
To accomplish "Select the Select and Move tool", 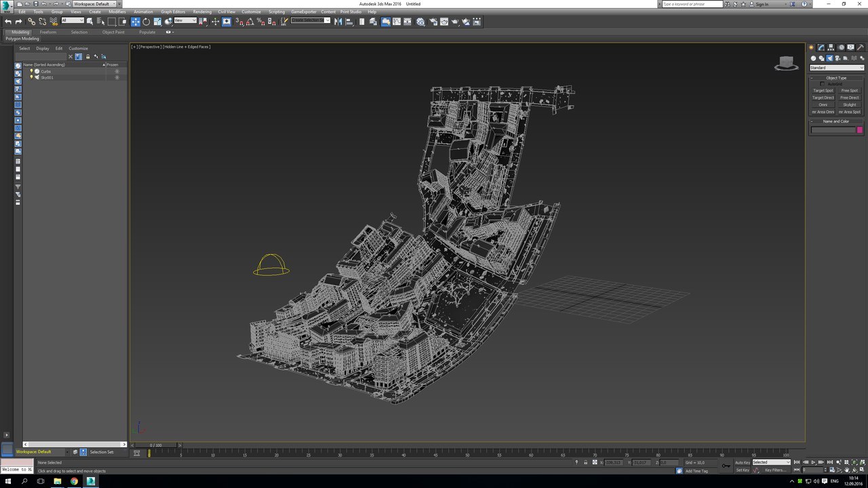I will point(135,22).
